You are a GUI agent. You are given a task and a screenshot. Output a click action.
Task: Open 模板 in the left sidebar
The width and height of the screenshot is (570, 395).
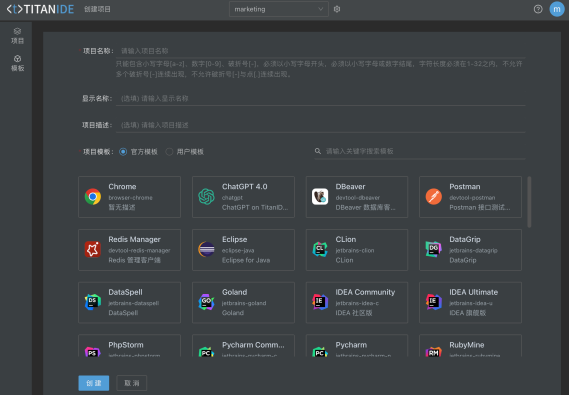coord(17,63)
